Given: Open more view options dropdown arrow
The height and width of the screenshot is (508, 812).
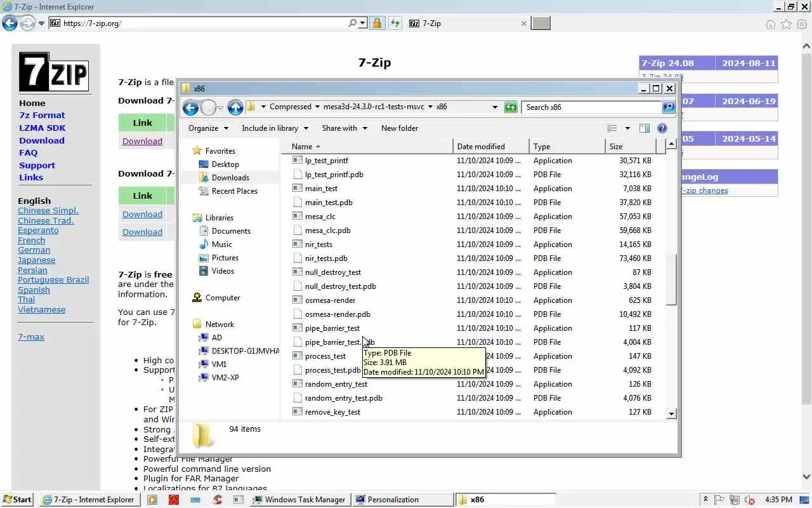Looking at the screenshot, I should pos(627,128).
